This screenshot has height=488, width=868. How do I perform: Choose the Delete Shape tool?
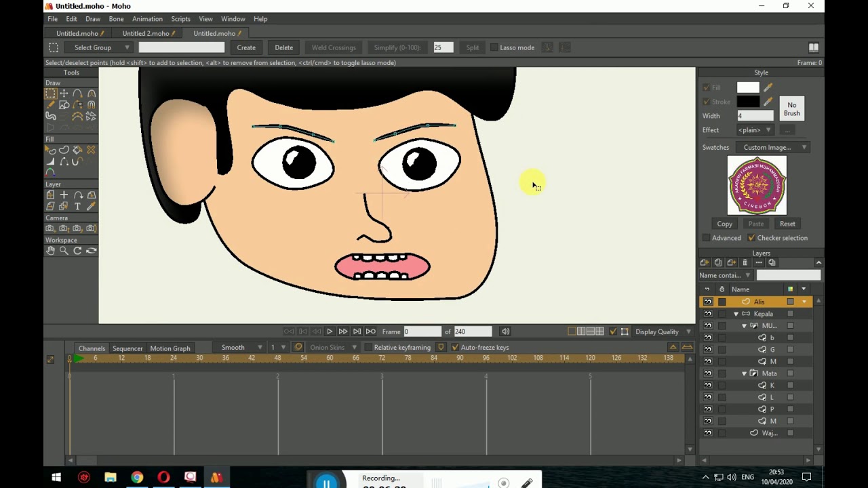point(91,150)
